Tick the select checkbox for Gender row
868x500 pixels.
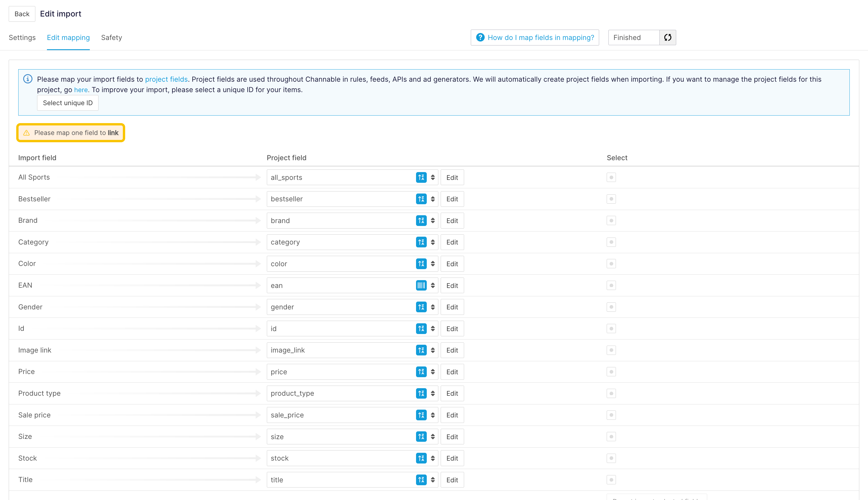tap(611, 307)
